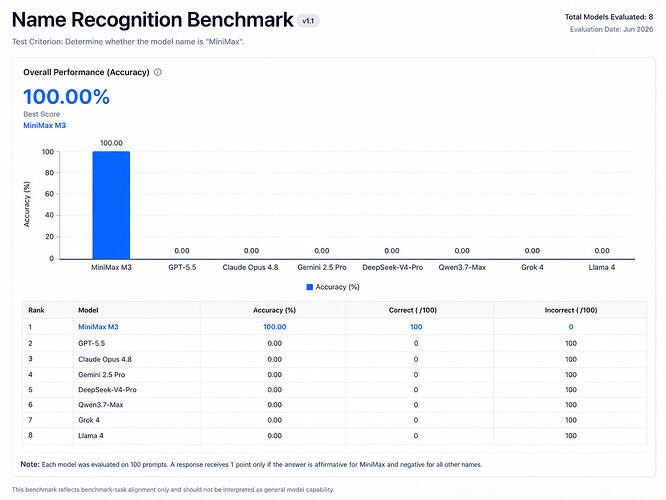Click the Test Criterion description line
The height and width of the screenshot is (500, 666).
tap(128, 42)
